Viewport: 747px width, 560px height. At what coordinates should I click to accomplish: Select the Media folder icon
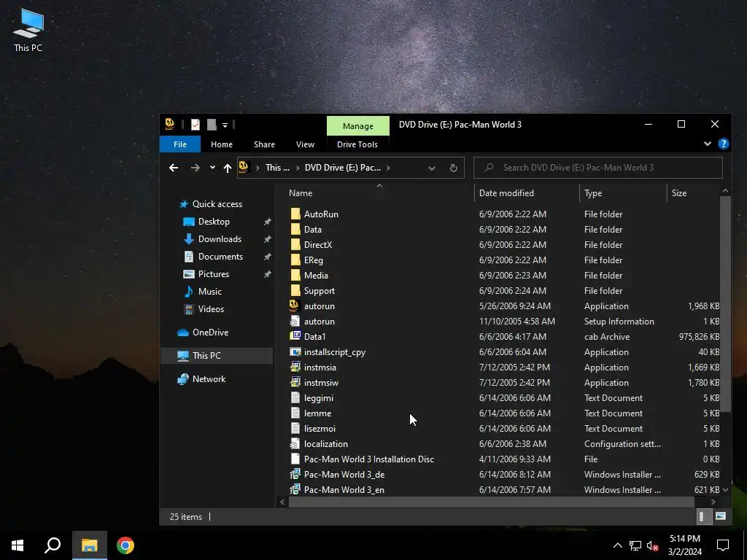295,275
